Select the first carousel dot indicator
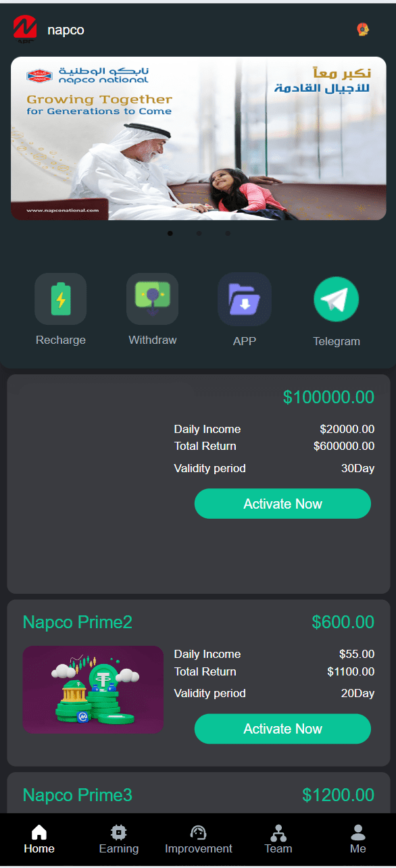Screen dimensions: 396x868 pyautogui.click(x=170, y=233)
